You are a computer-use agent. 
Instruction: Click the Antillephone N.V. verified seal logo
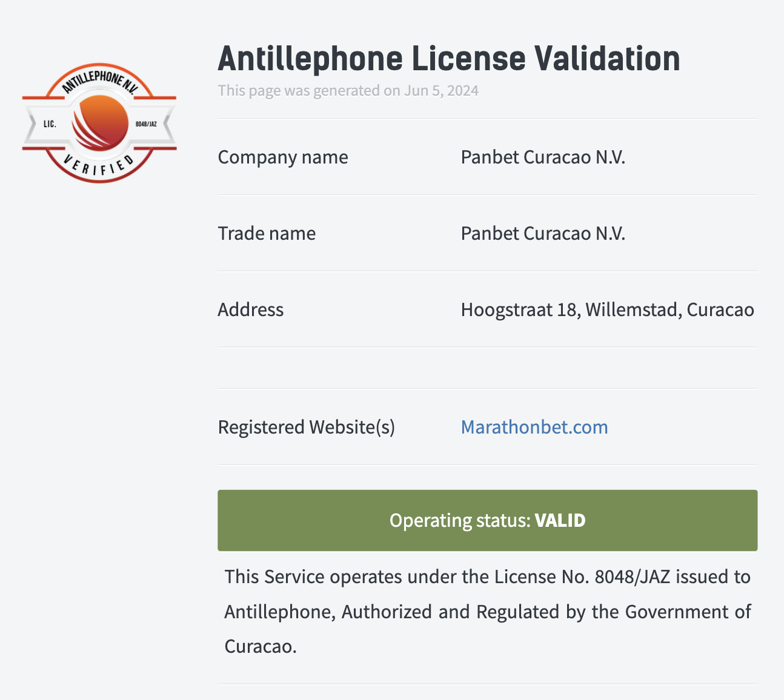pos(99,123)
